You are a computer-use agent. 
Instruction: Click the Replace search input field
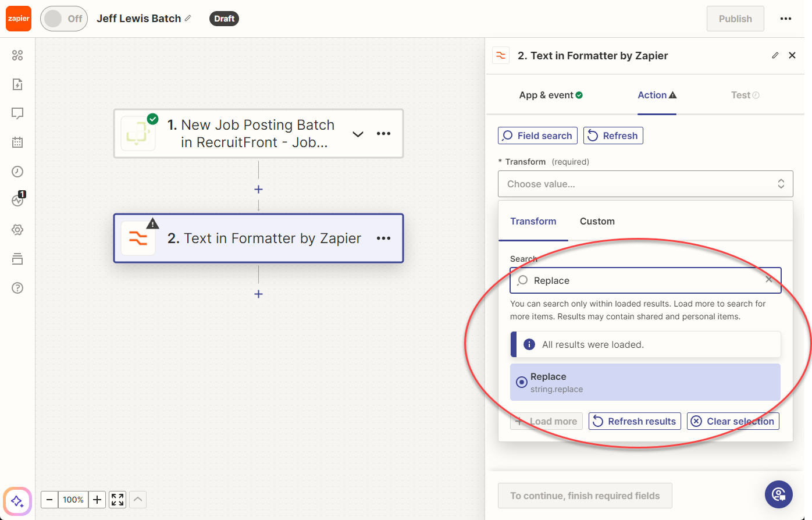point(646,280)
